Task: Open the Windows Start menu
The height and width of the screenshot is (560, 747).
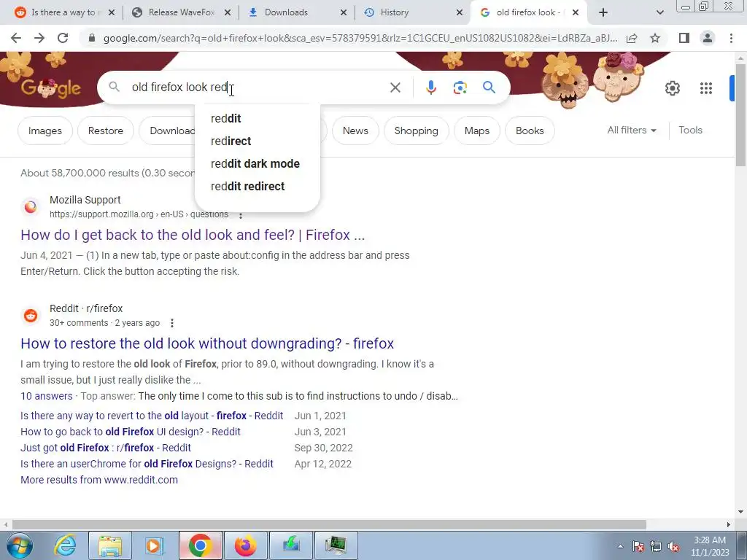Action: (19, 545)
